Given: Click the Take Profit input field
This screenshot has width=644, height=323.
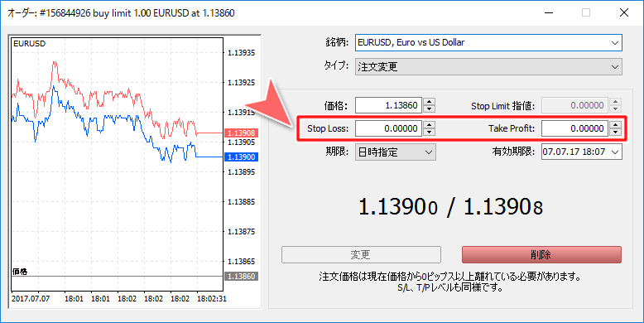Looking at the screenshot, I should 574,128.
